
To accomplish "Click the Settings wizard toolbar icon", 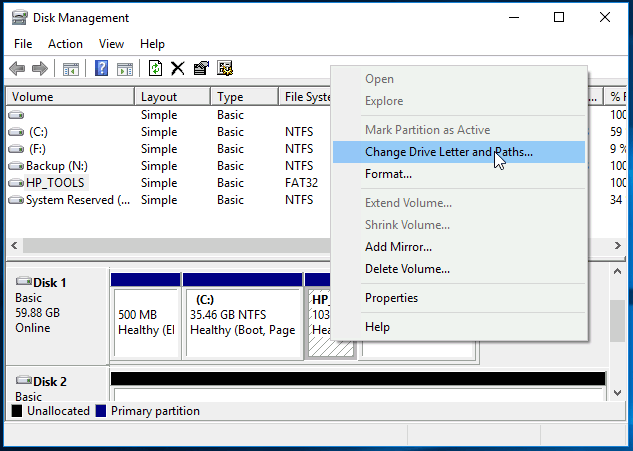I will pyautogui.click(x=225, y=68).
